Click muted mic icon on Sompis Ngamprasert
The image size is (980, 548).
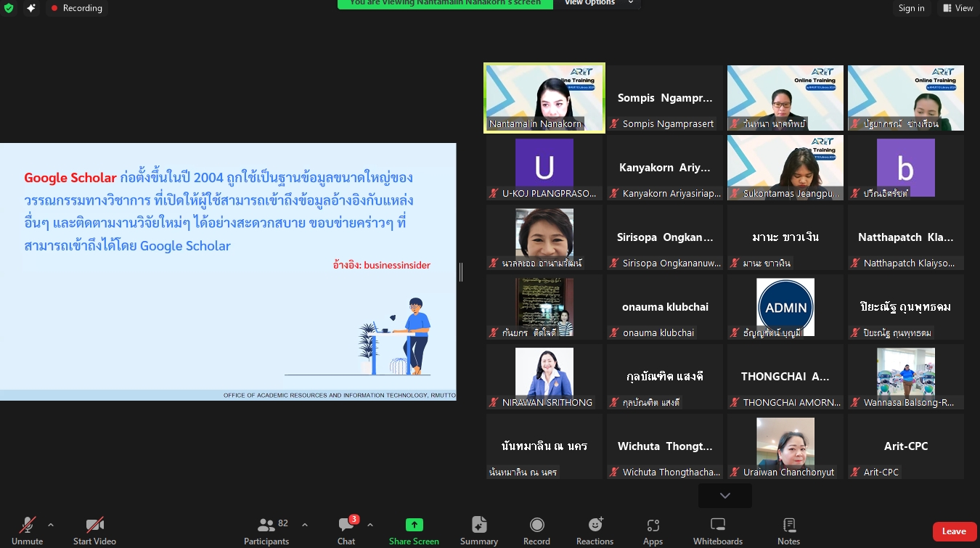(615, 124)
